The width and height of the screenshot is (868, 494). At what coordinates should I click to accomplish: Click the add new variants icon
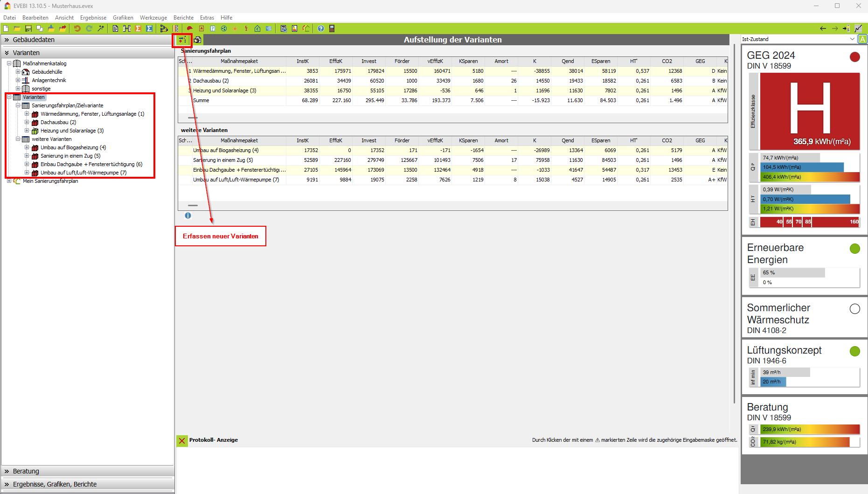[182, 40]
